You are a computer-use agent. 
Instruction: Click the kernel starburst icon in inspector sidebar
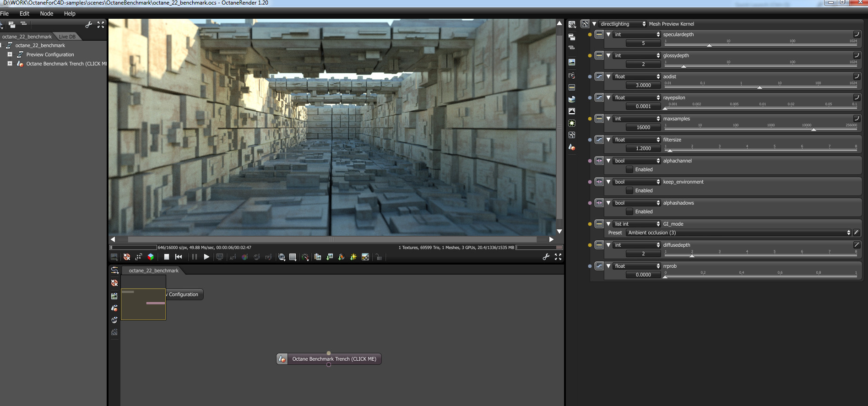click(x=572, y=123)
